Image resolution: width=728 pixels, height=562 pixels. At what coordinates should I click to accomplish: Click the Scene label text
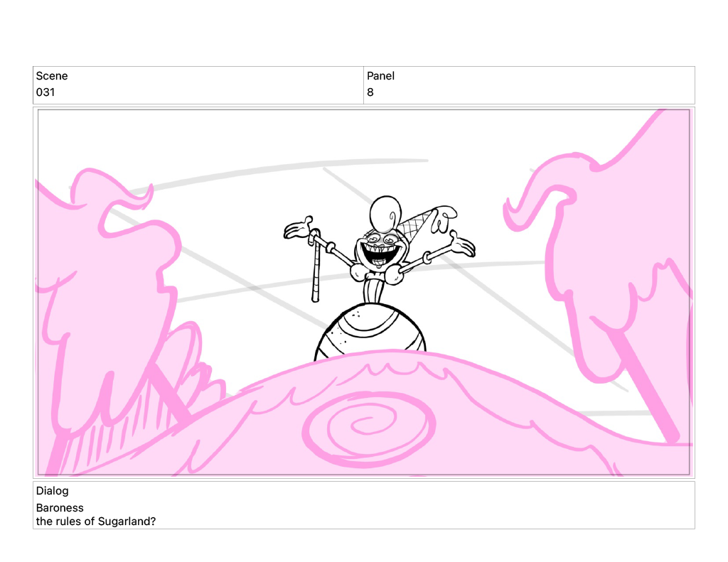(52, 76)
